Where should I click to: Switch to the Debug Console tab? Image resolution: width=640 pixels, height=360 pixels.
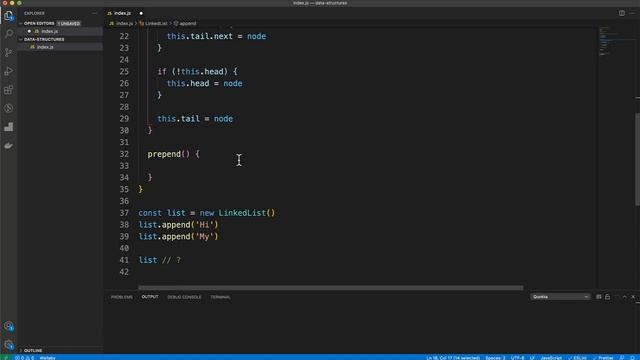coord(184,297)
